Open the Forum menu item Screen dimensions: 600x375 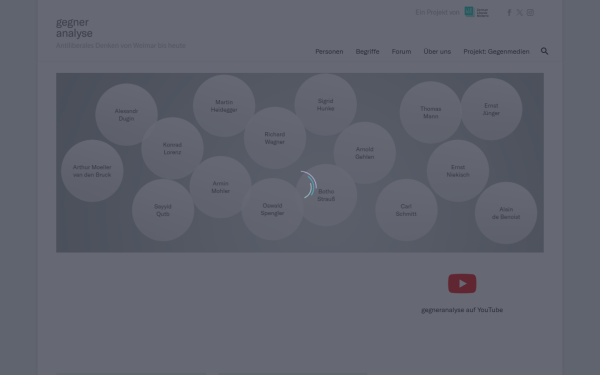click(x=401, y=51)
